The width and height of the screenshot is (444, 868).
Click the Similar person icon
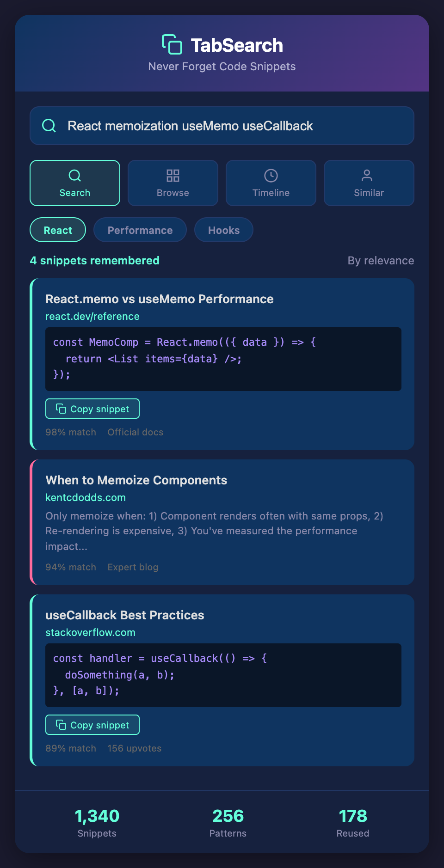click(367, 176)
